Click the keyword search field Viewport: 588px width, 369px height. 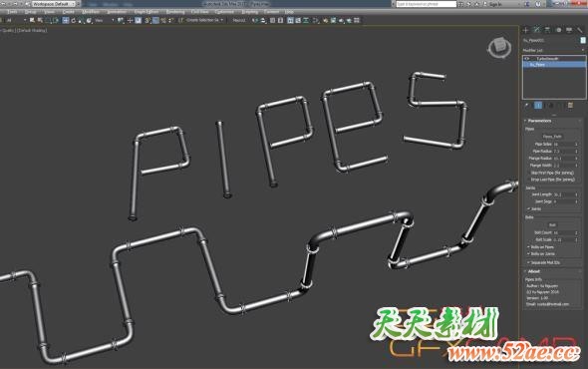click(x=427, y=4)
